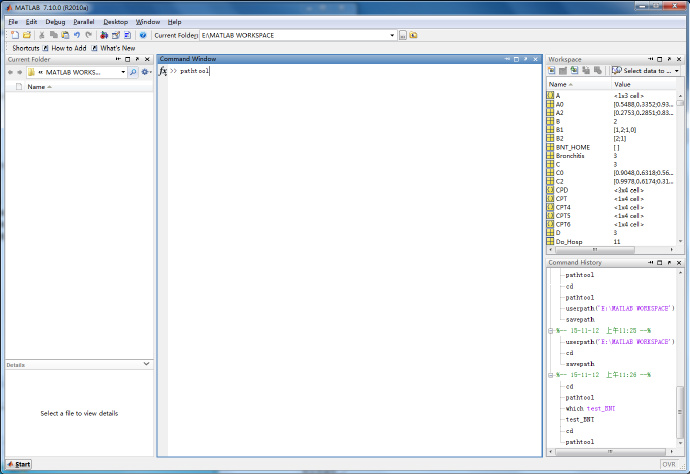The image size is (690, 474).
Task: Minimize the Command History panel
Action: click(650, 262)
